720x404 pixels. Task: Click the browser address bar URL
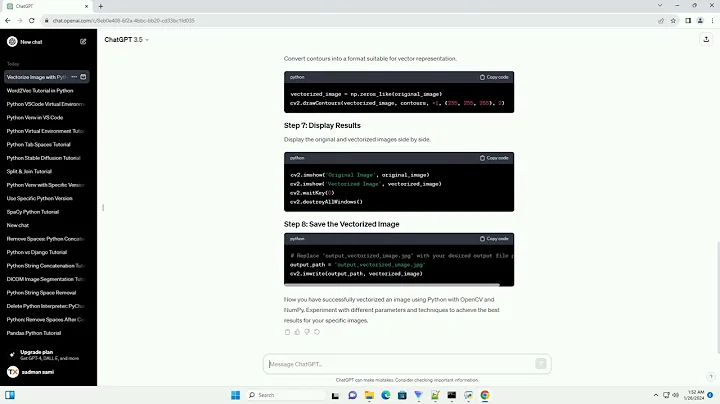click(124, 21)
